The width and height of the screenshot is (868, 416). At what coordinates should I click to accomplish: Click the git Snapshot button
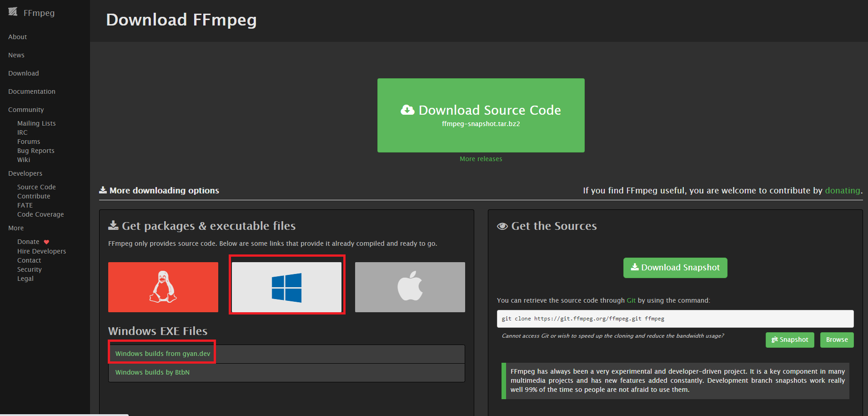pyautogui.click(x=790, y=340)
